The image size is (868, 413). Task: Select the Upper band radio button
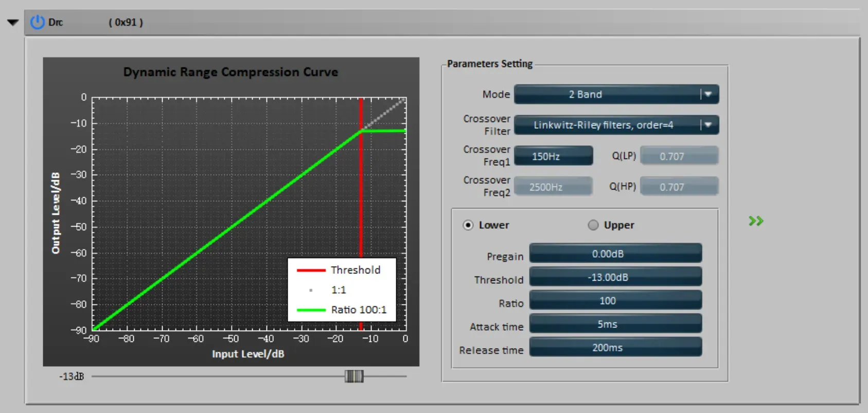click(593, 225)
